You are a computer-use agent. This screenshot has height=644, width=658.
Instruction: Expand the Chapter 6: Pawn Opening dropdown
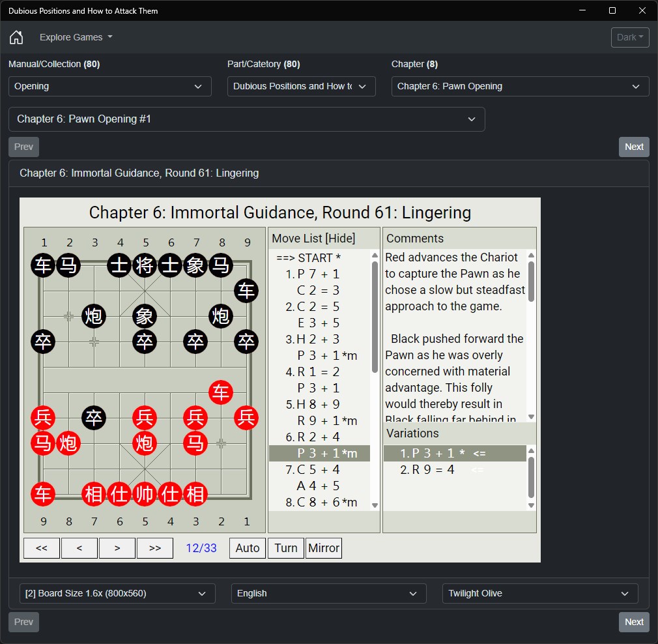[520, 86]
